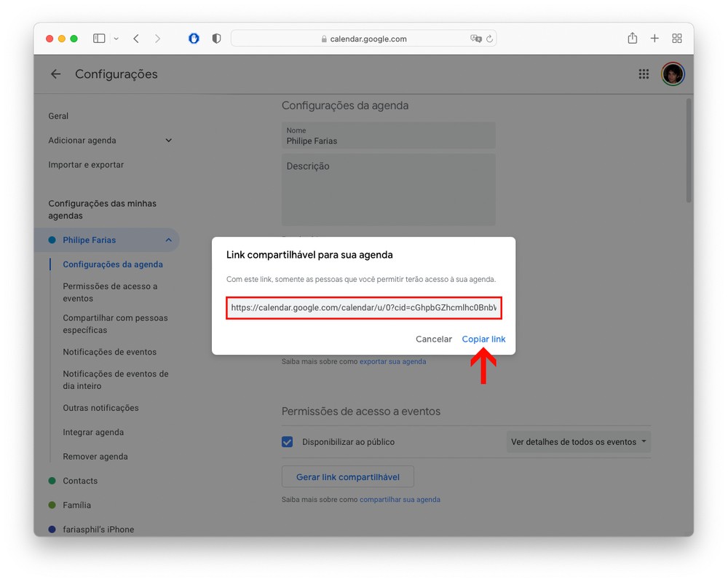
Task: Click the back arrow beside Configurações
Action: (x=56, y=74)
